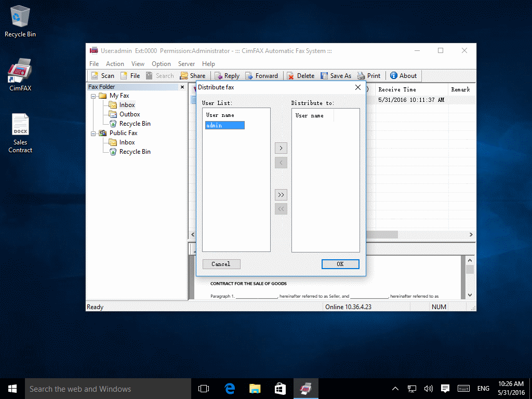Select the Sales Contract document icon
The width and height of the screenshot is (532, 399).
(20, 133)
